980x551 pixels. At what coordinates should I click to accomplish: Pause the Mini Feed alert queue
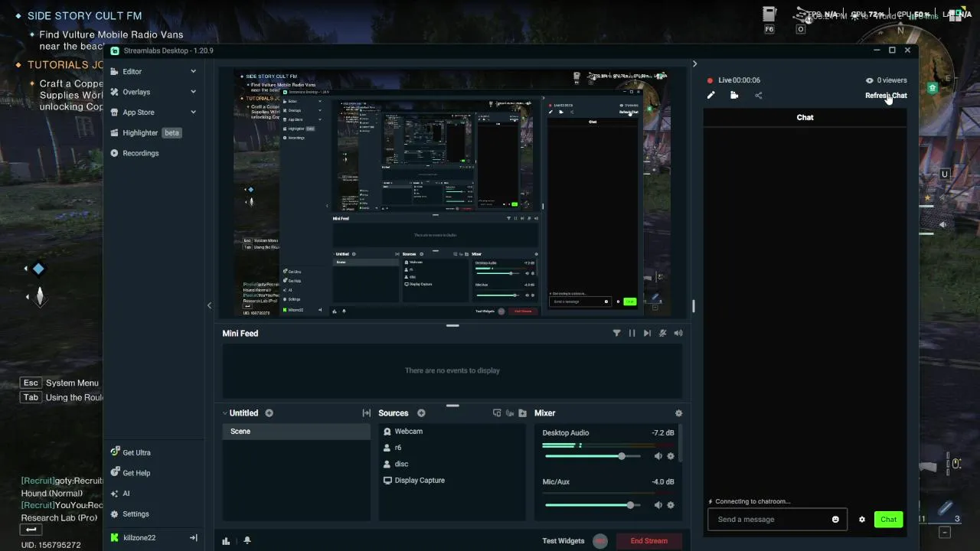(632, 333)
